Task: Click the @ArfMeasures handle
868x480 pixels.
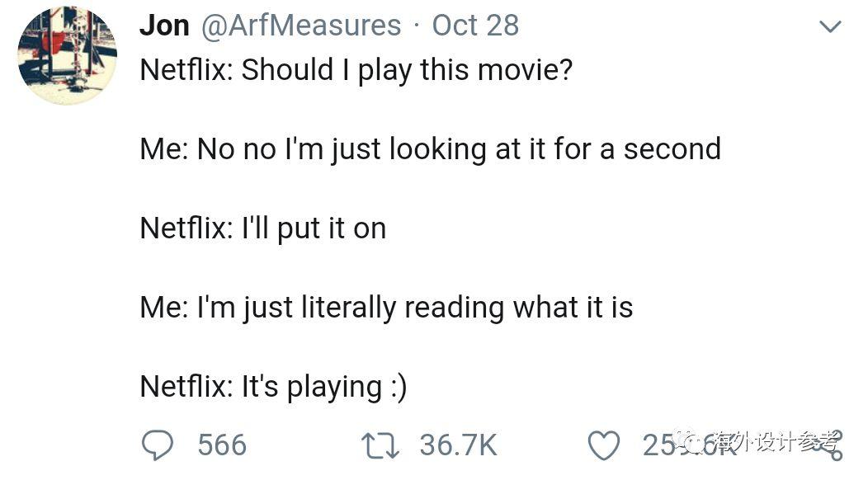Action: (x=300, y=26)
